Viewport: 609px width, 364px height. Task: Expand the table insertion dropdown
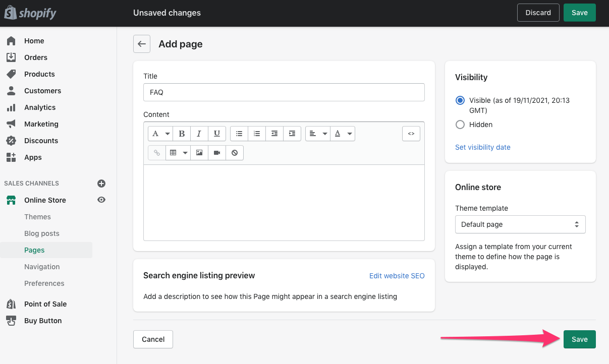[x=185, y=152]
